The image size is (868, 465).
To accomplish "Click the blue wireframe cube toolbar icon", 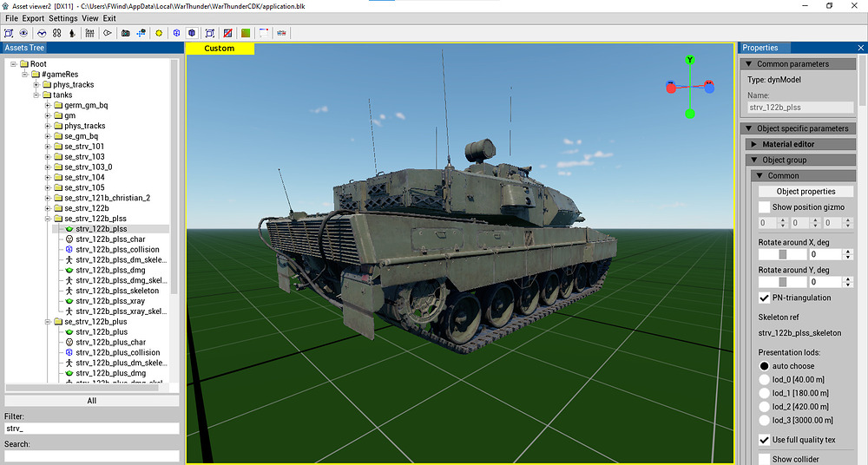I will [176, 33].
